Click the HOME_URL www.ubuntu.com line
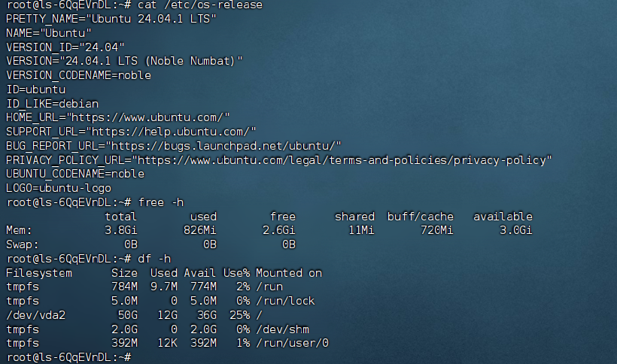The height and width of the screenshot is (364, 617). click(117, 117)
